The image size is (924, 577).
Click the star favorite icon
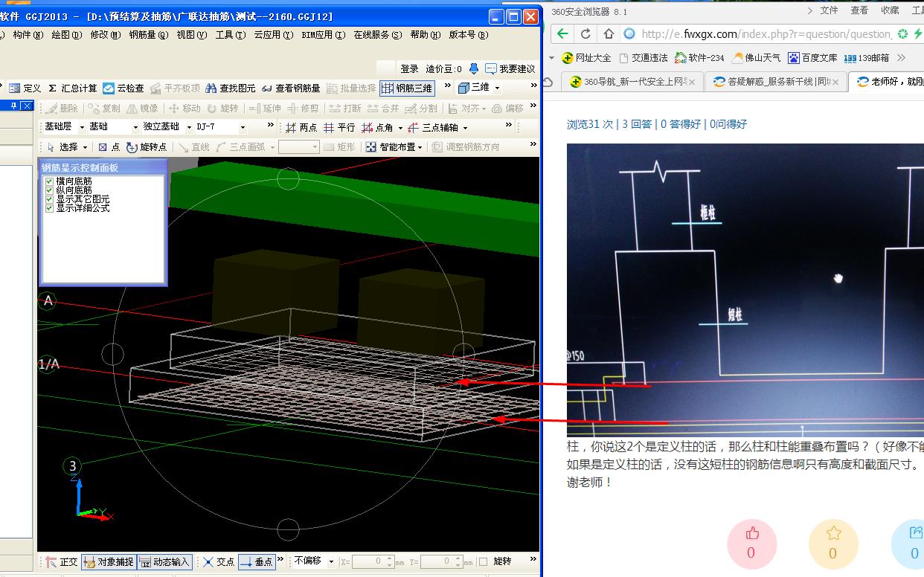coord(833,533)
